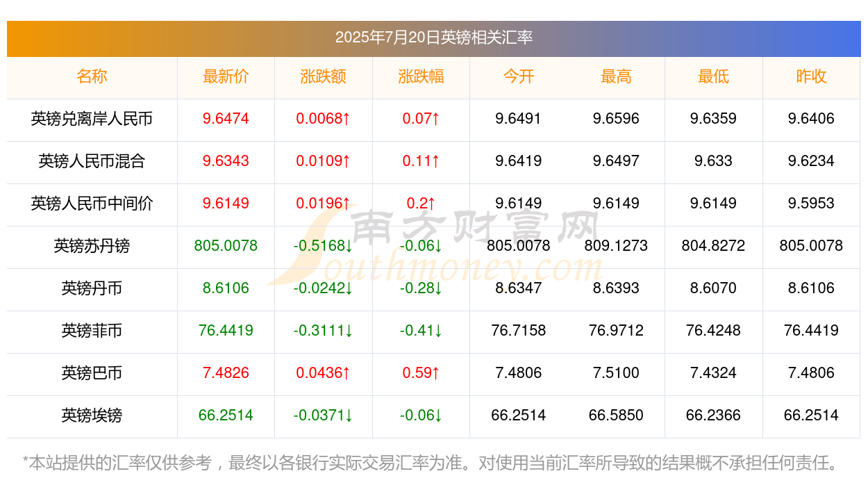Click change amount 0.0196↑
The height and width of the screenshot is (485, 868).
[324, 204]
